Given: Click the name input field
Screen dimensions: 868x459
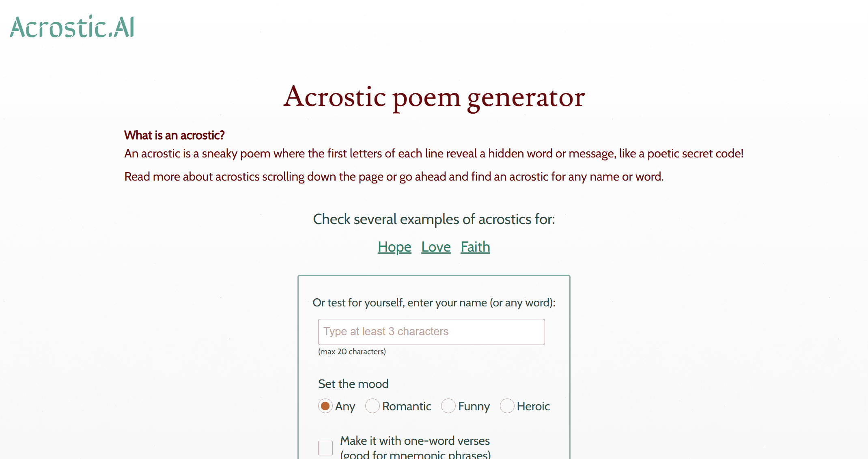Looking at the screenshot, I should (431, 332).
